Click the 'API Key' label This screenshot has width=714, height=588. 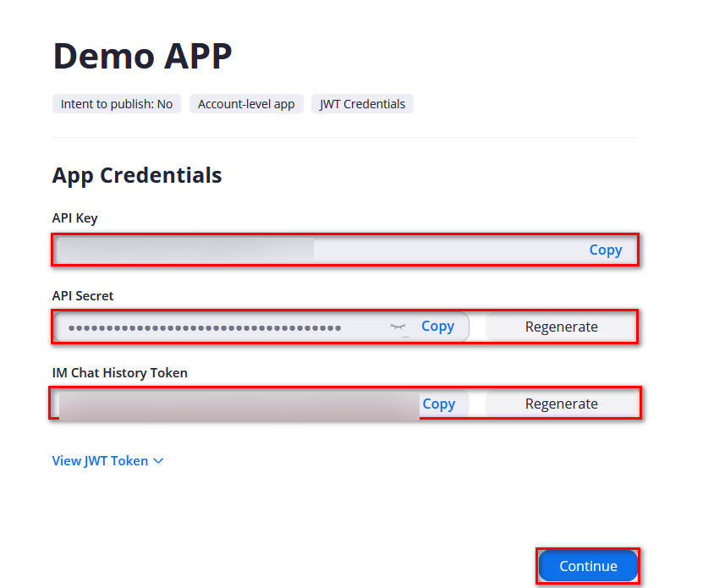[x=74, y=218]
